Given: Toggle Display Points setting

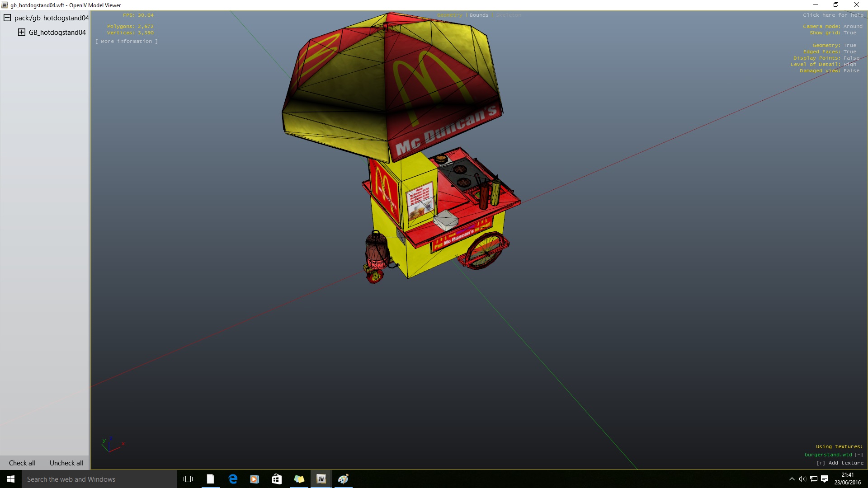Looking at the screenshot, I should click(826, 58).
